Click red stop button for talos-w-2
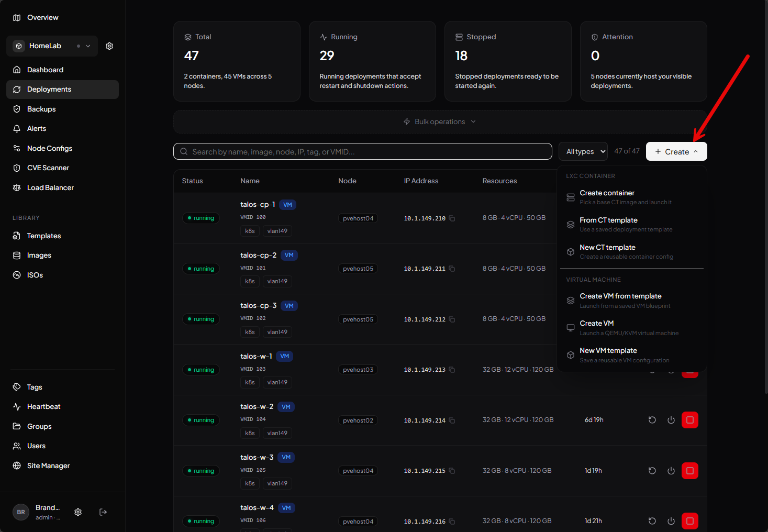This screenshot has width=768, height=532. click(689, 420)
